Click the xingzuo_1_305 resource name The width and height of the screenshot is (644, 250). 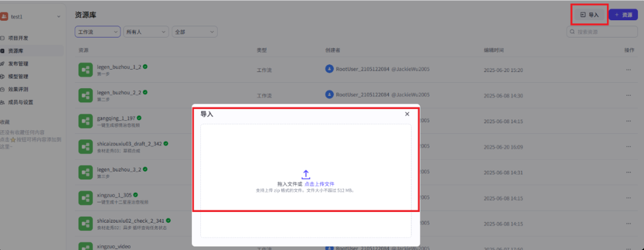point(114,195)
